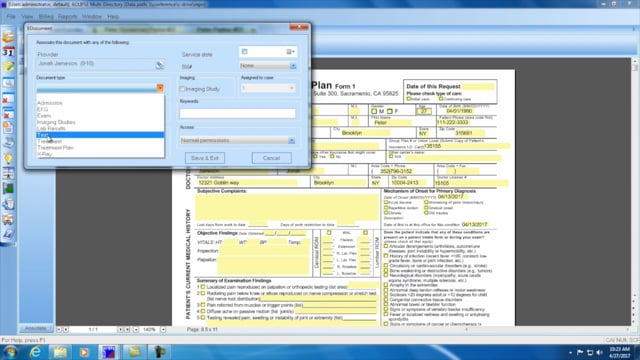Screen dimensions: 640x360
Task: Click the Cancel button in dialog
Action: [x=271, y=158]
